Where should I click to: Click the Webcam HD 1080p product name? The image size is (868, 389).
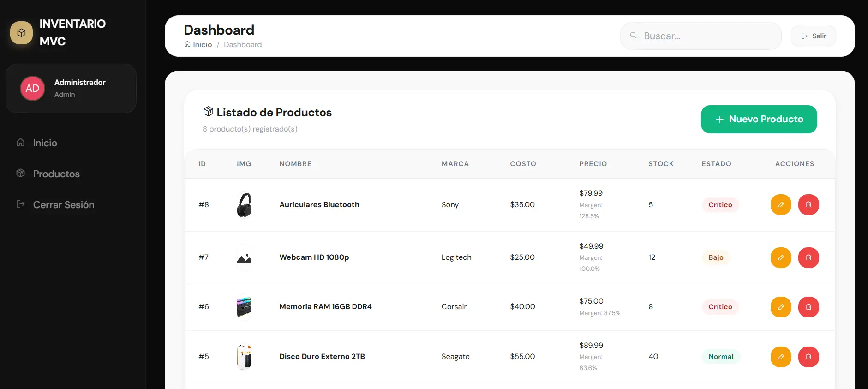[x=314, y=257]
